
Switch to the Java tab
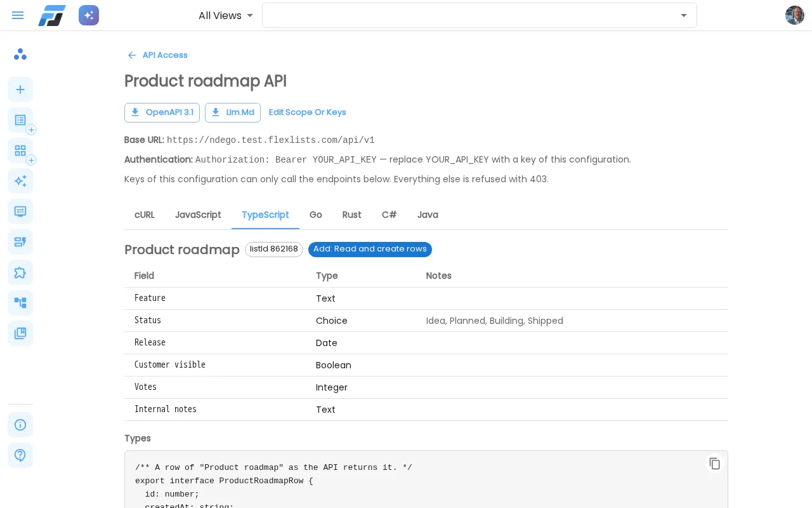[x=428, y=215]
